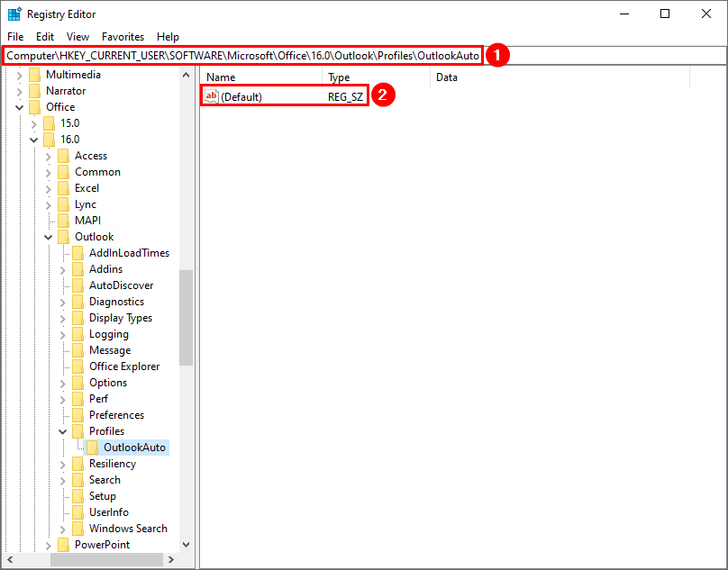This screenshot has height=570, width=728.
Task: Click the Registry Editor title bar icon
Action: click(14, 14)
